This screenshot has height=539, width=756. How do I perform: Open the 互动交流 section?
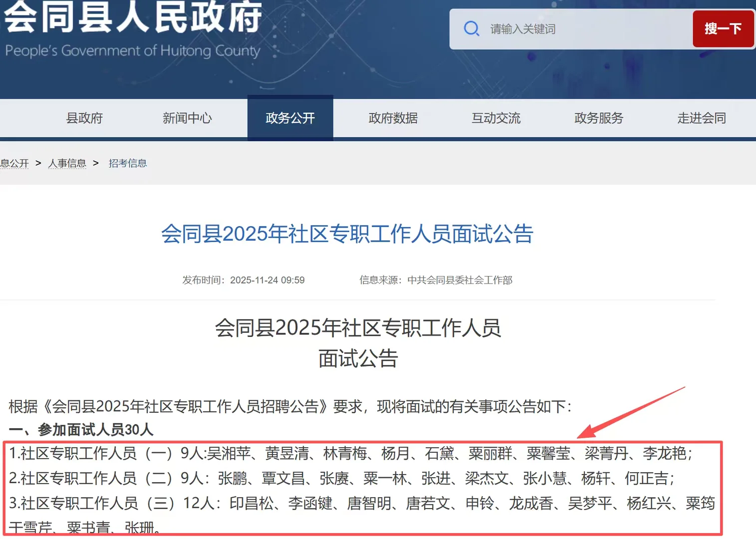coord(496,118)
